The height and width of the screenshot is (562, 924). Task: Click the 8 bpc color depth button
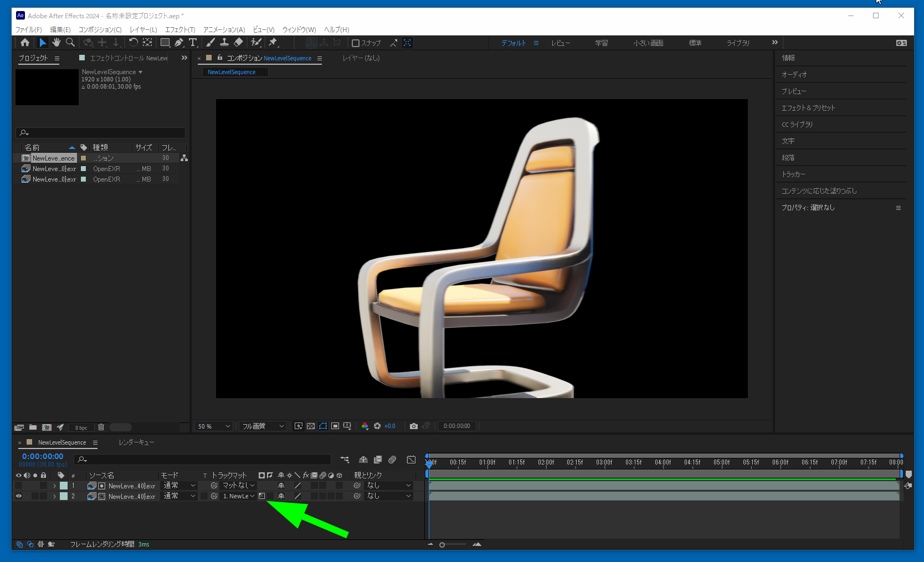pos(81,427)
